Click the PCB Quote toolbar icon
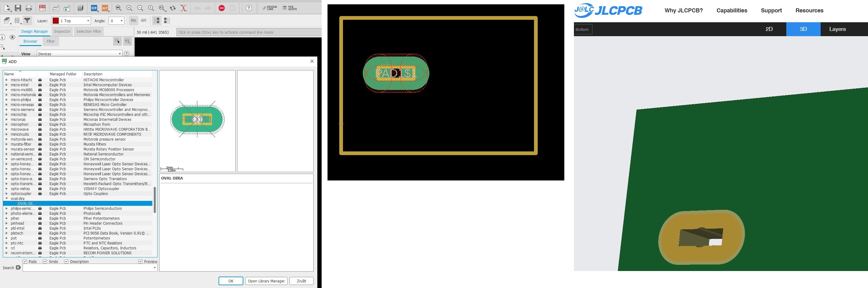The image size is (868, 288). [x=290, y=8]
